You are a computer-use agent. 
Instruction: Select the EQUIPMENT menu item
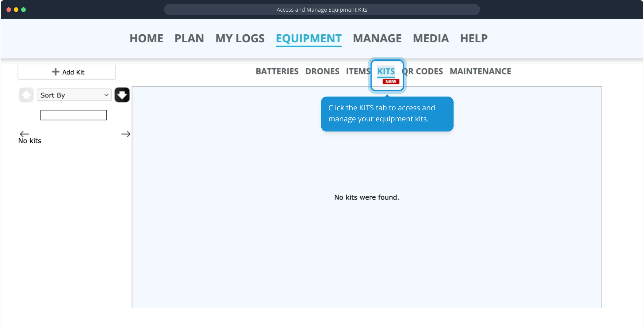pos(309,39)
